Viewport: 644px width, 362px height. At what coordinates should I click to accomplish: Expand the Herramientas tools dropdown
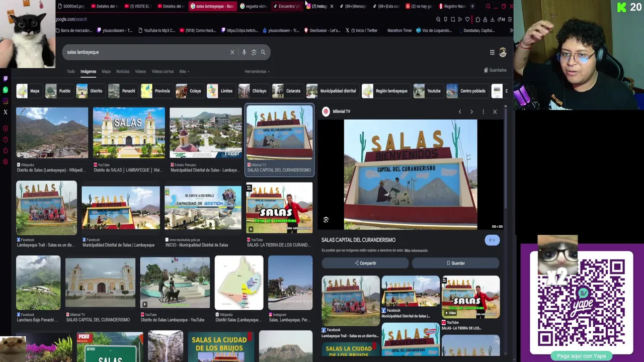(257, 71)
